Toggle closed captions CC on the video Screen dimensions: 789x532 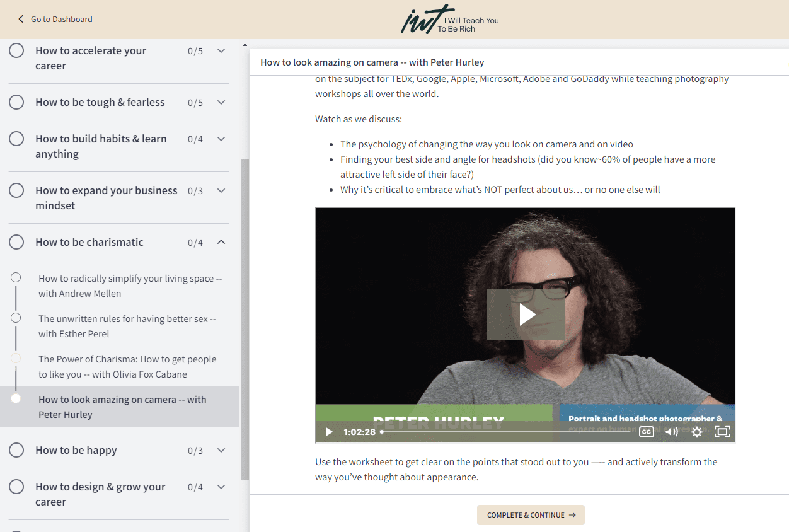[x=646, y=432]
